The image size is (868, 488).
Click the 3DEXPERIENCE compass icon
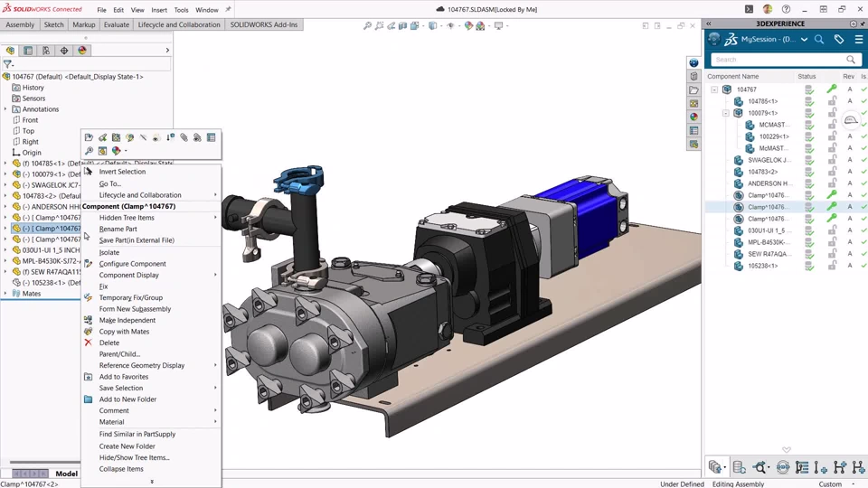(713, 39)
